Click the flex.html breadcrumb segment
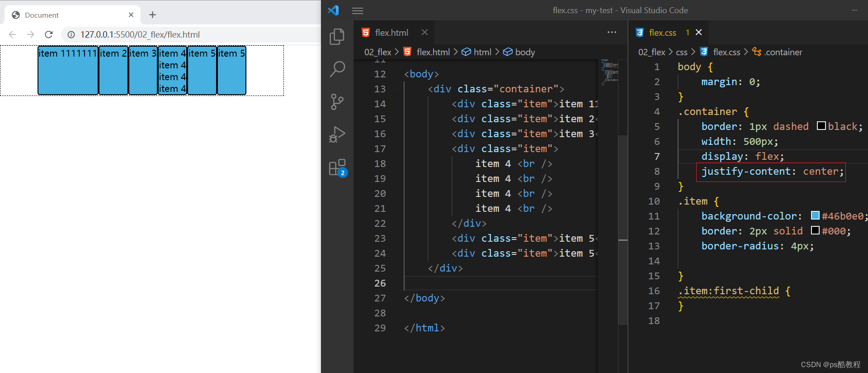 [x=426, y=52]
